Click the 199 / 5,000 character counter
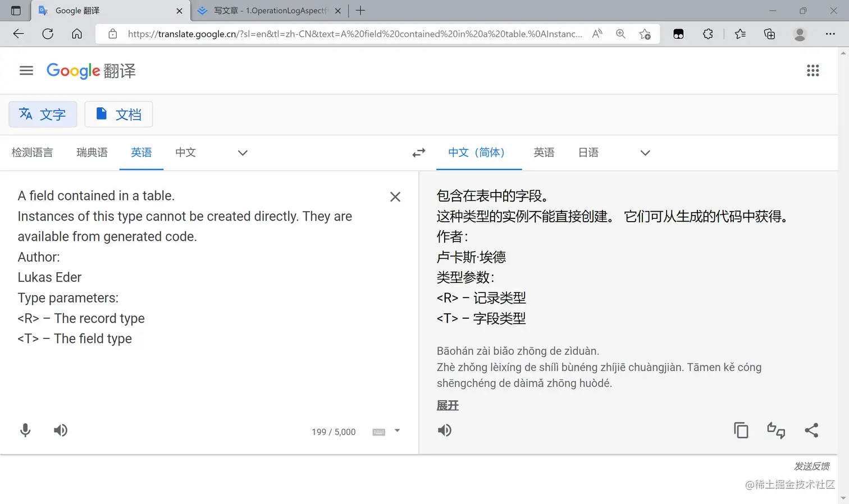The width and height of the screenshot is (849, 504). 334,432
